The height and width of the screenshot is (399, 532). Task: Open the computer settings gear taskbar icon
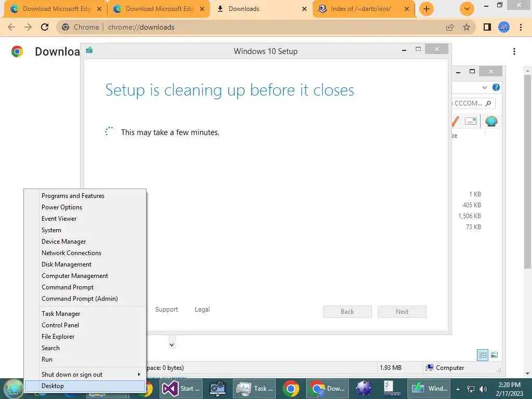[218, 389]
